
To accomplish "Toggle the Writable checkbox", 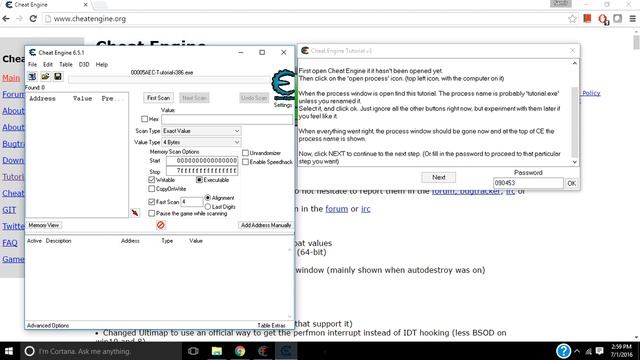I will coord(152,180).
